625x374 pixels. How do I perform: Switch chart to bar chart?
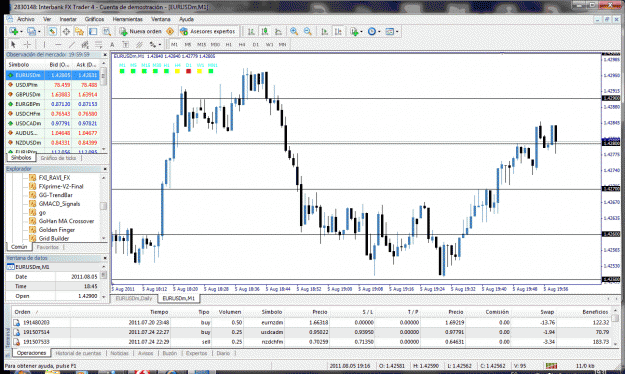pyautogui.click(x=251, y=31)
